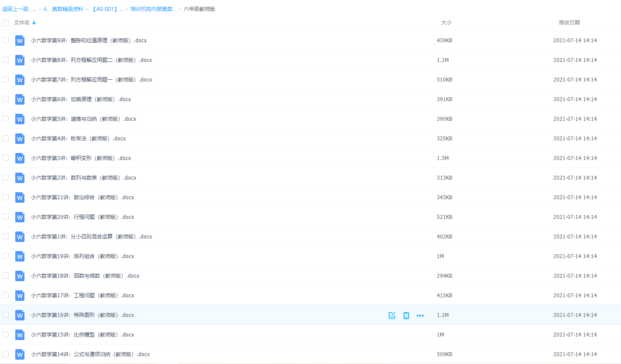Toggle the 文件名 sort arrow

[x=34, y=23]
